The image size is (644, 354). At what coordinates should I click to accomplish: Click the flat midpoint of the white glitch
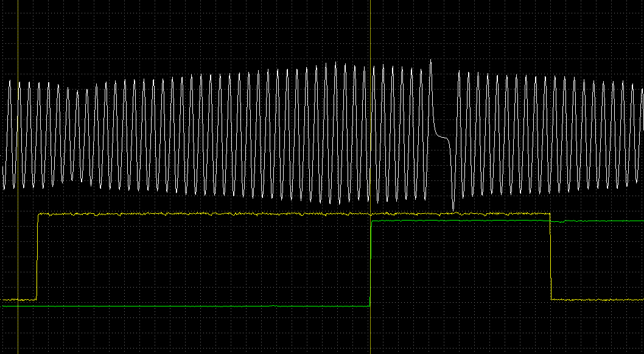click(442, 138)
